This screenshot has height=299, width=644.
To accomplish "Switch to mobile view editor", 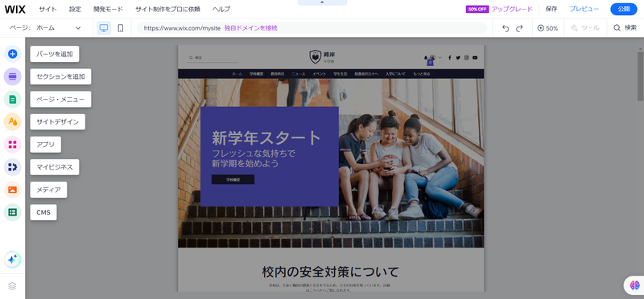I will click(120, 28).
